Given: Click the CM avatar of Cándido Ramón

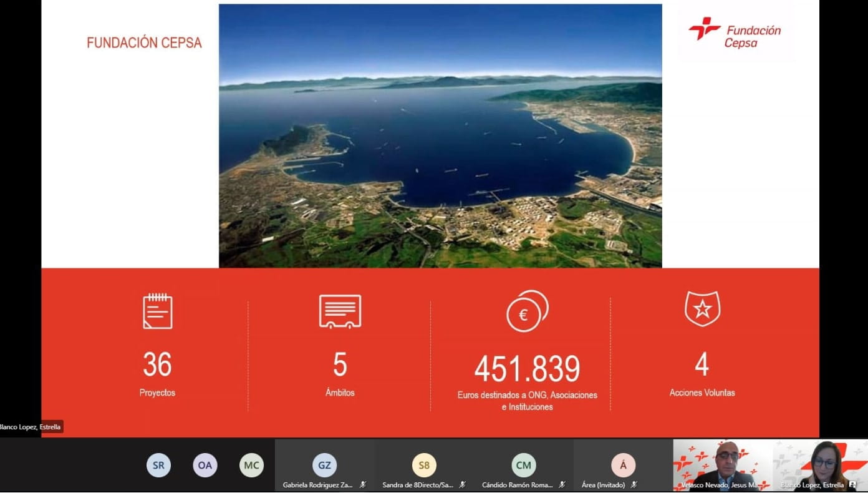Looking at the screenshot, I should point(524,466).
